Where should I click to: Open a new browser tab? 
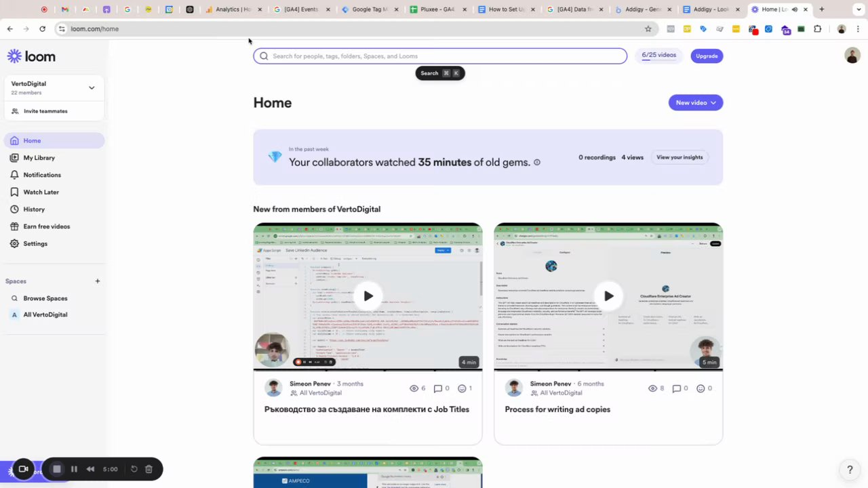click(x=821, y=9)
